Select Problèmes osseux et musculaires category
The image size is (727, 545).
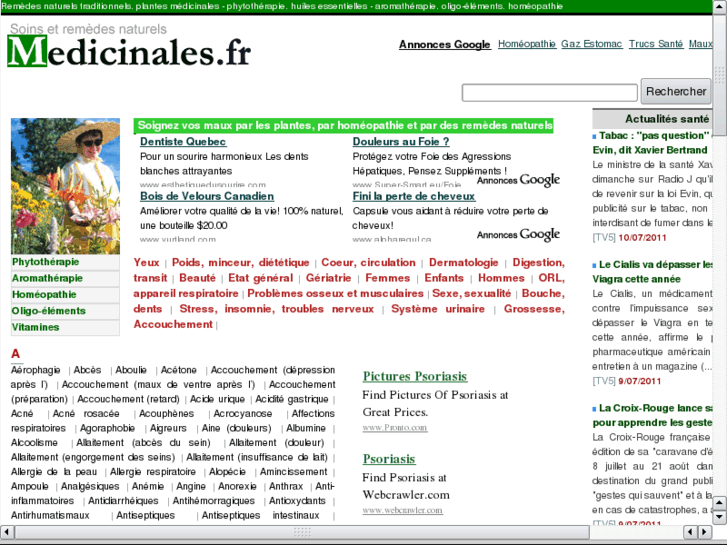point(335,294)
